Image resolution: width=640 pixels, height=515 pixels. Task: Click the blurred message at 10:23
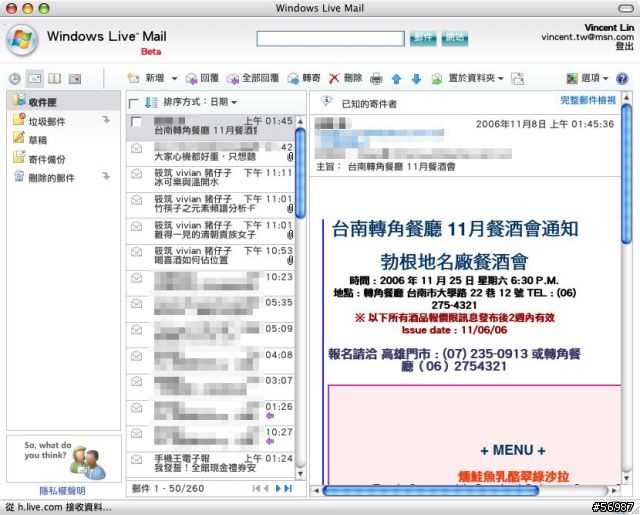coord(210,282)
